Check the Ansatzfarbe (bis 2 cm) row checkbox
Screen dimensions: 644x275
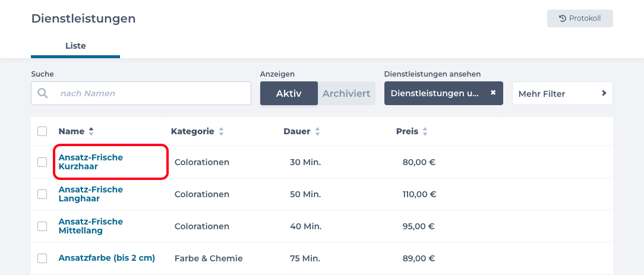tap(42, 258)
